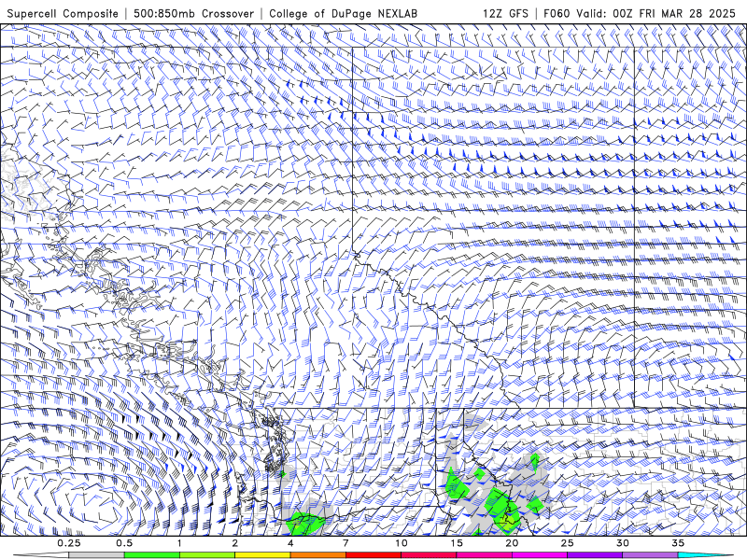Pick the magenta 20–25 color bar segment
747x560 pixels.
tap(540, 555)
